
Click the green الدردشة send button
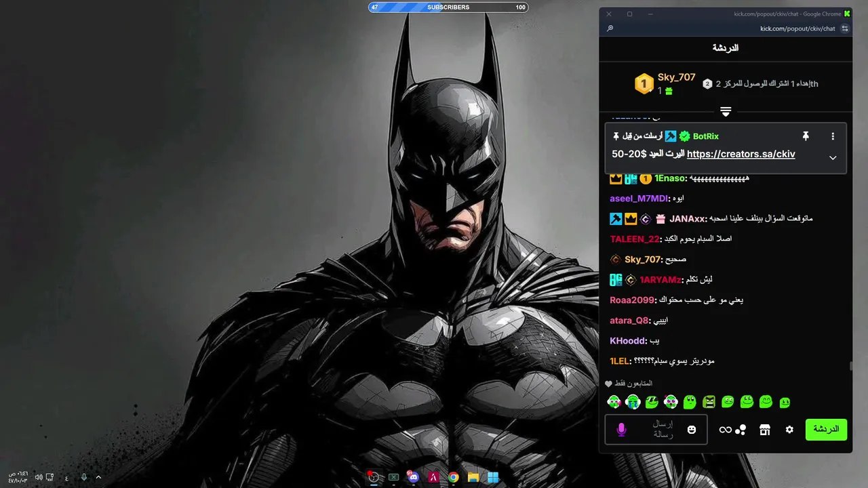[826, 430]
